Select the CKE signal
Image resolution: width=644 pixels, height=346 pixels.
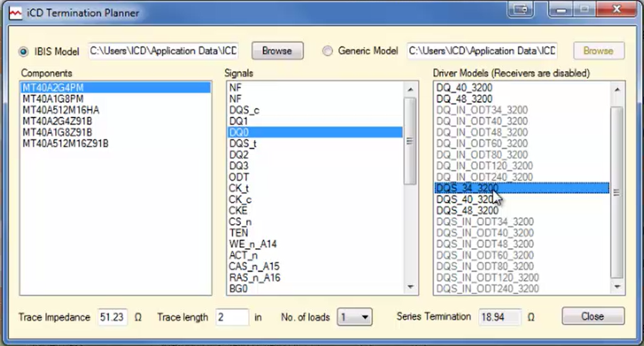(315, 211)
